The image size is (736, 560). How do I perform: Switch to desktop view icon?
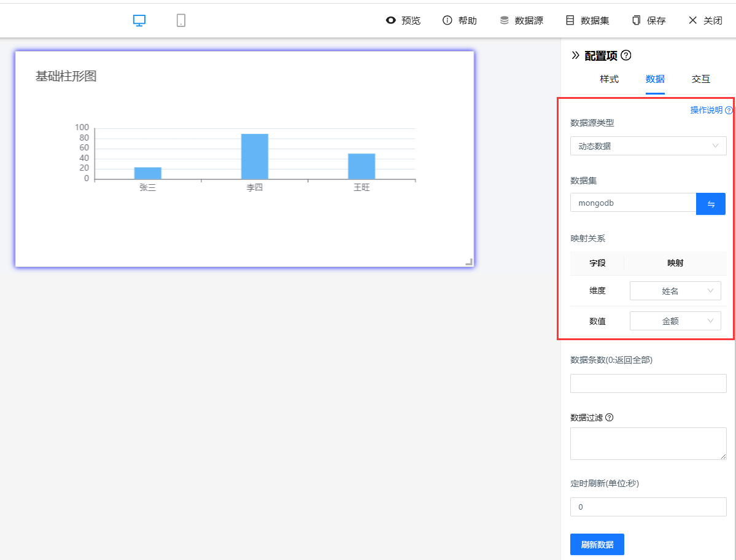point(139,20)
